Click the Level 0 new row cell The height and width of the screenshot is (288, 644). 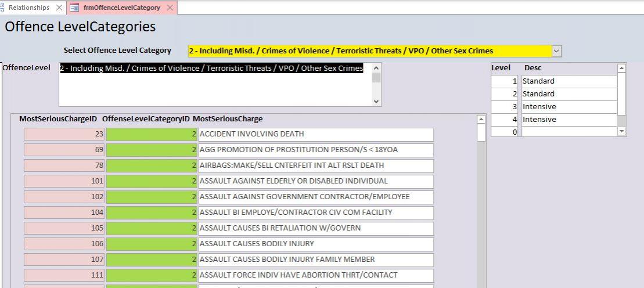pos(505,131)
